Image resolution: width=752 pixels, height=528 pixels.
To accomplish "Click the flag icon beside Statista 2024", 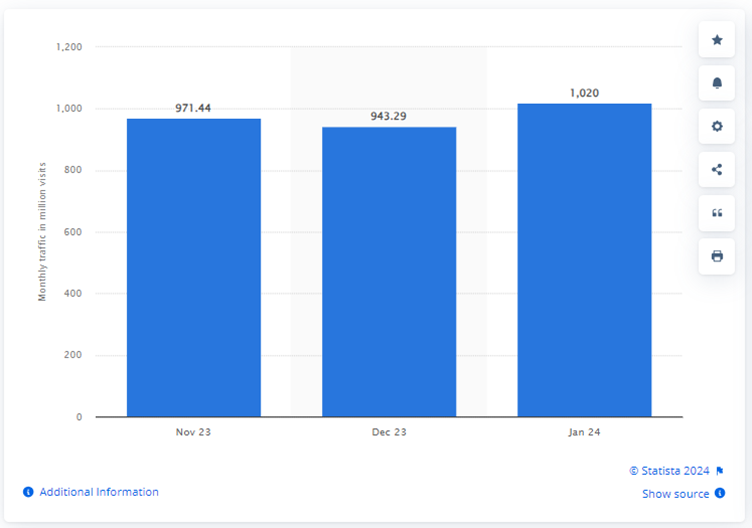I will click(719, 471).
